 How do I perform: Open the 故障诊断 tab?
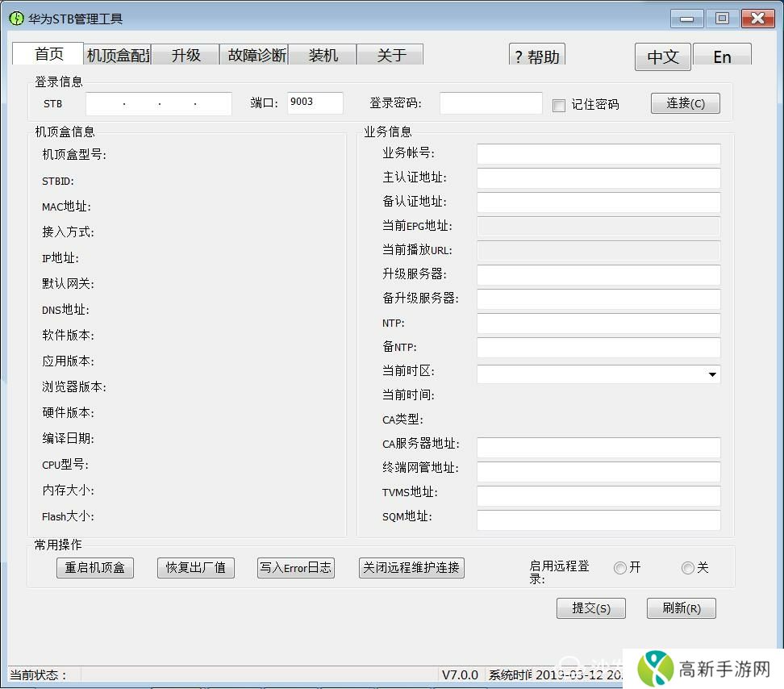click(254, 55)
